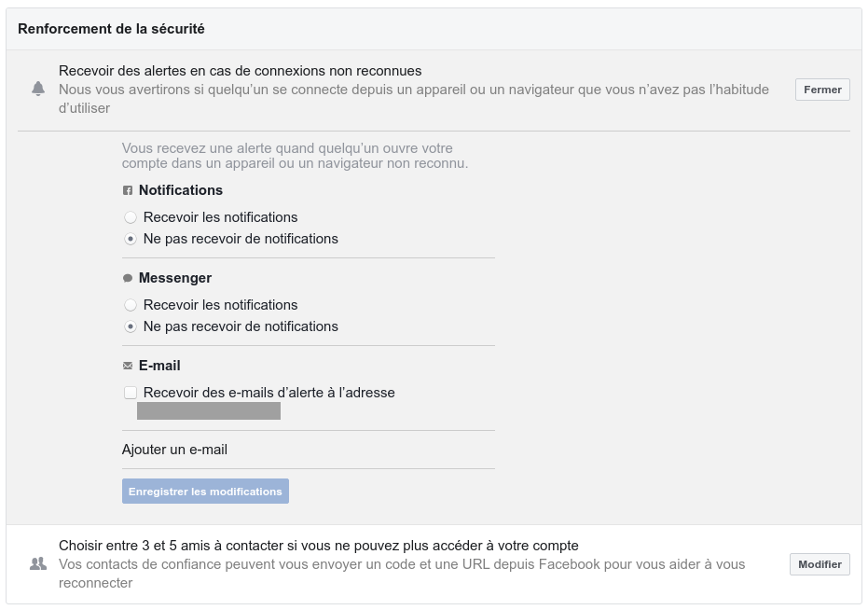Viewport: 868px width, 610px height.
Task: Select Ne pas recevoir under Notifications
Action: coord(131,239)
